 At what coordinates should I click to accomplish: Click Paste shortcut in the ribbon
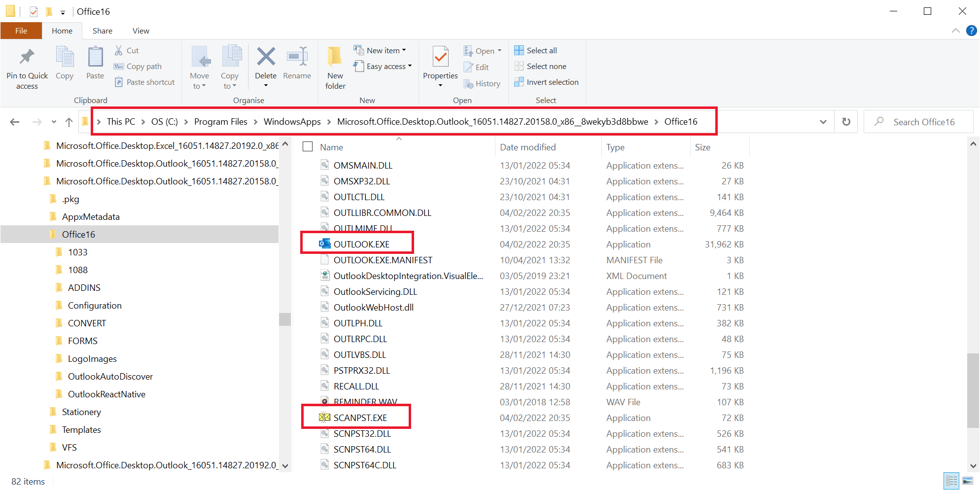click(x=144, y=82)
